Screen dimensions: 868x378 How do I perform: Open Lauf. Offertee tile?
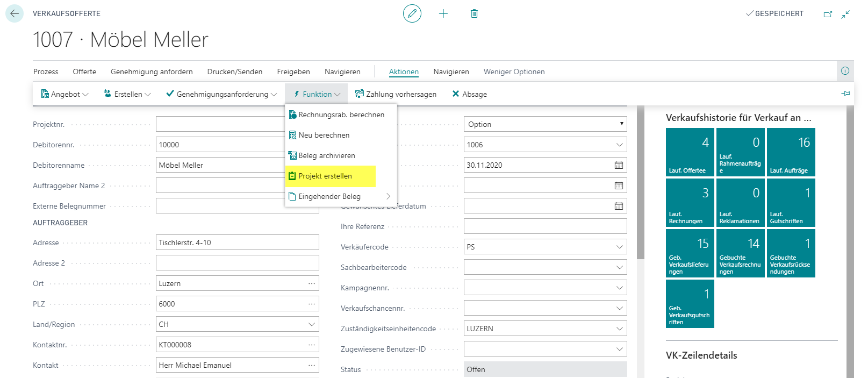(x=690, y=152)
